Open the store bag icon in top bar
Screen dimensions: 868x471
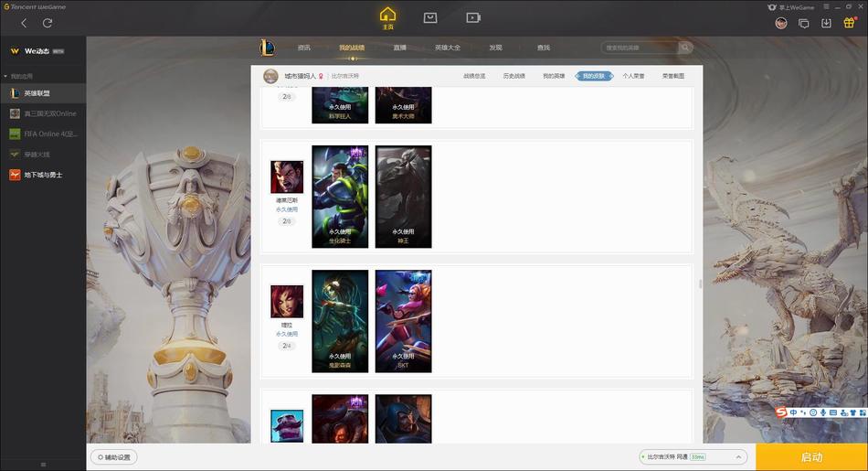(x=430, y=17)
